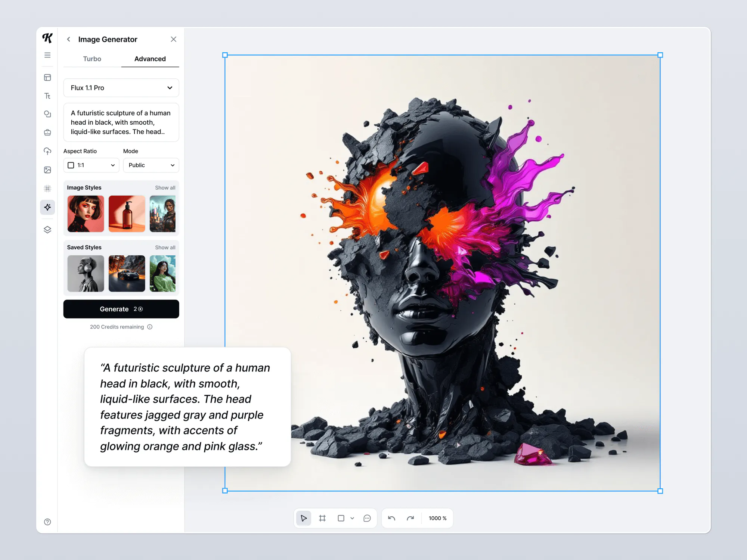The width and height of the screenshot is (747, 560).
Task: Open the comment tool in bottom toolbar
Action: coord(367,518)
